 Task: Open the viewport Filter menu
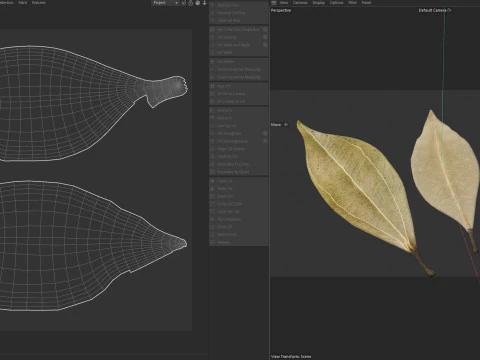pyautogui.click(x=352, y=3)
